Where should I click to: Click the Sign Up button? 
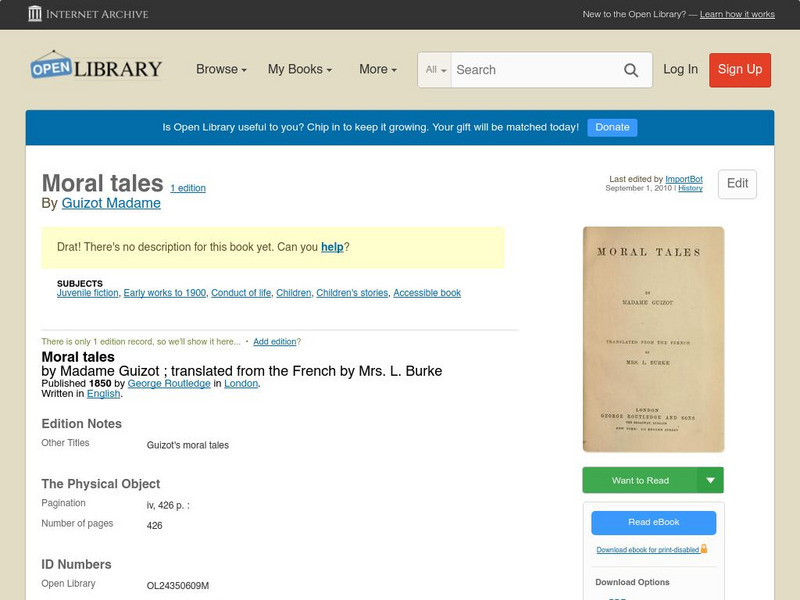point(739,70)
